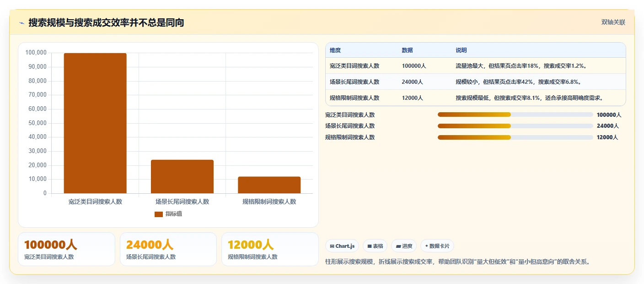Click the 宽泛类目词搜索人数 progress bar

(515, 115)
